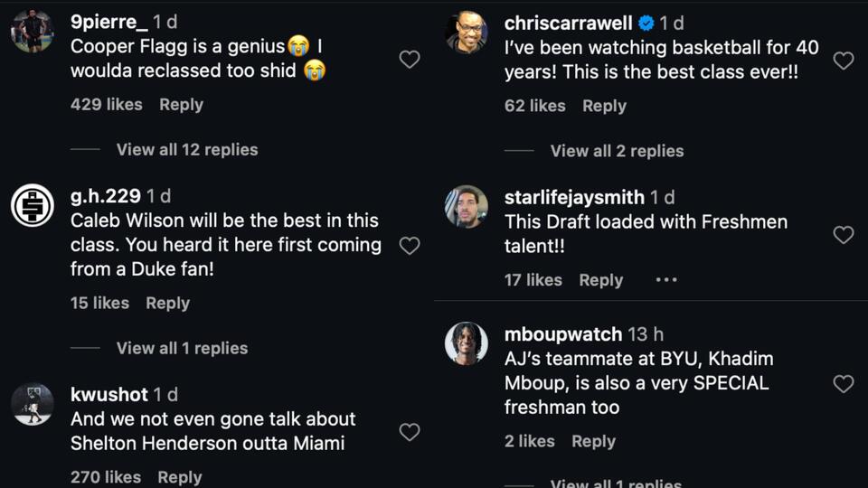Open the starlifejaysmith username link
868x488 pixels.
click(x=574, y=197)
